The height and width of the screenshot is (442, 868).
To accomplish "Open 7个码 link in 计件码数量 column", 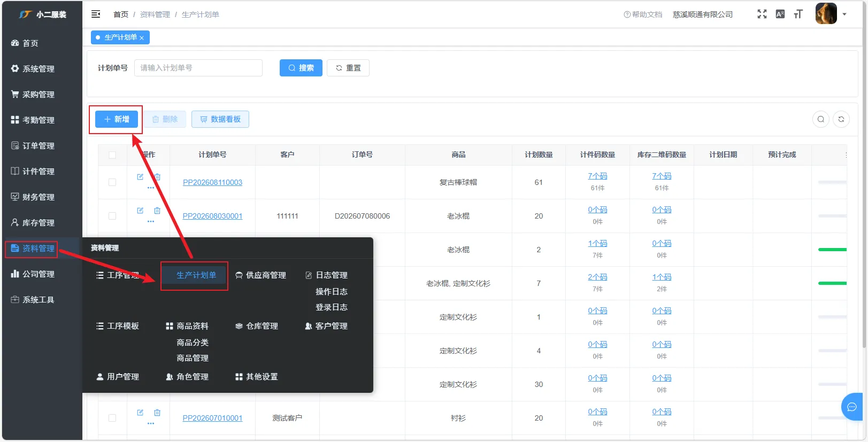I will point(597,176).
